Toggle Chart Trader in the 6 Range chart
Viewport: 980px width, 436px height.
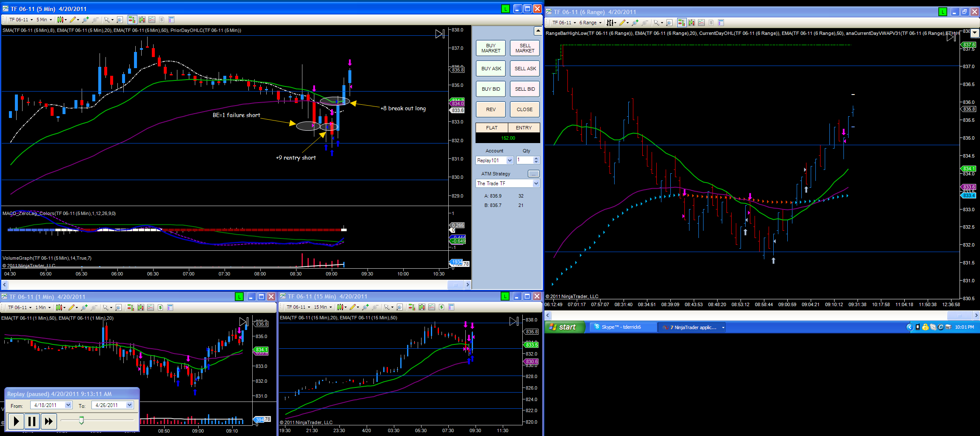tap(681, 23)
